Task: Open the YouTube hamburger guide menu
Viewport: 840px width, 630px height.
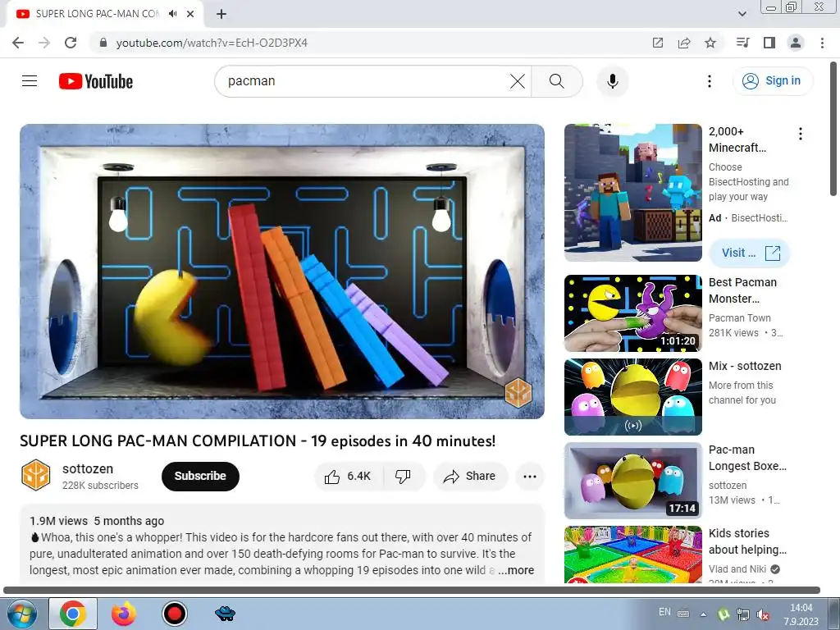Action: tap(30, 81)
